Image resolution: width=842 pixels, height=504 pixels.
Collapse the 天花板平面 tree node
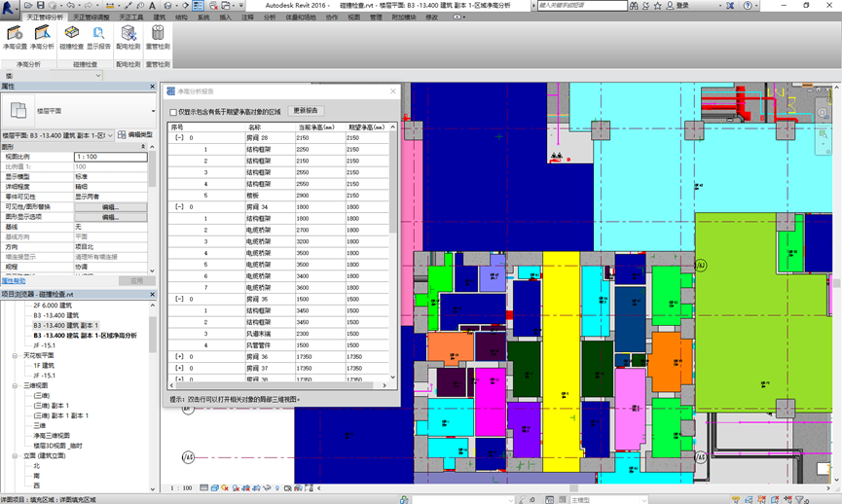coord(15,355)
